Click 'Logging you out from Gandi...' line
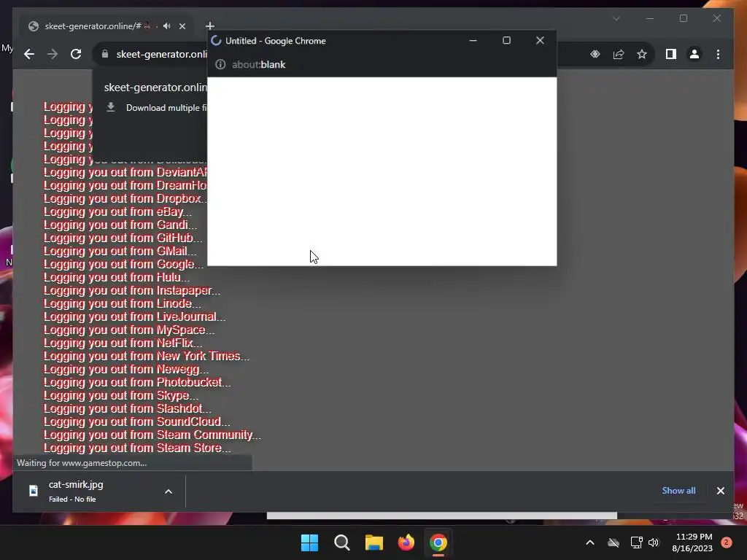Viewport: 747px width, 560px height. click(120, 225)
